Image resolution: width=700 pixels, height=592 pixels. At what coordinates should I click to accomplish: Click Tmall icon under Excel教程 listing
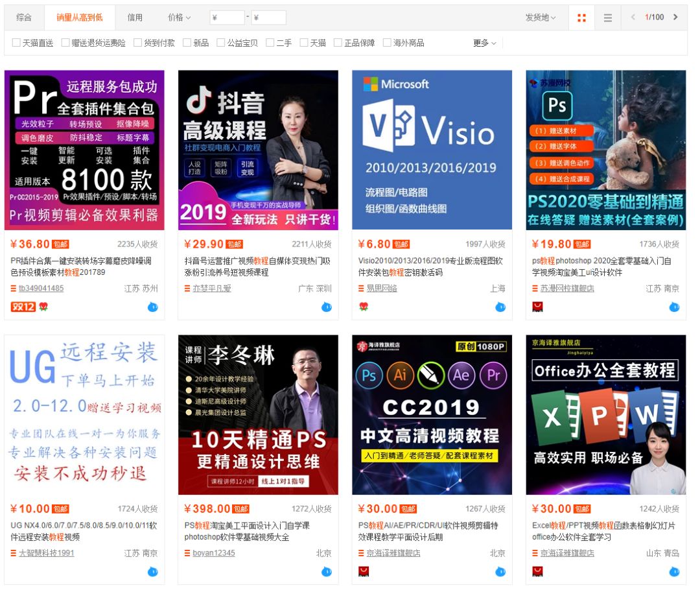pos(537,571)
